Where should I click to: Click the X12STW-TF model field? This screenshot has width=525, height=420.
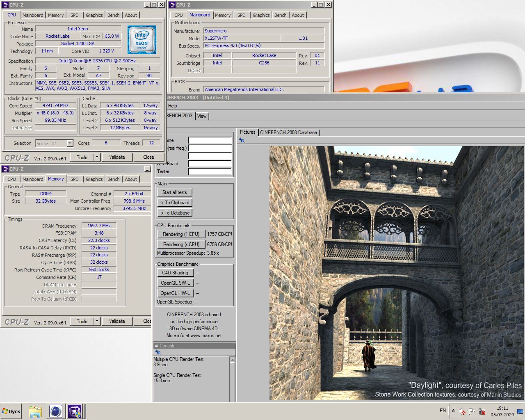coord(242,38)
